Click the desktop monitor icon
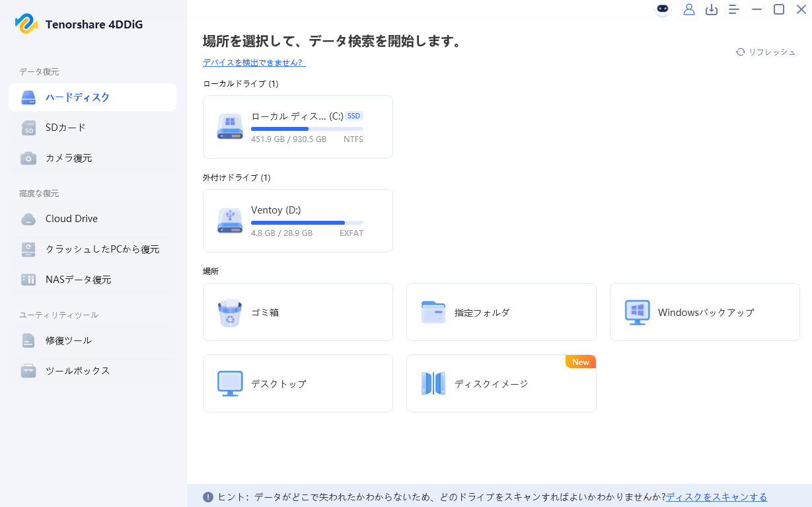Image resolution: width=812 pixels, height=507 pixels. [x=230, y=383]
